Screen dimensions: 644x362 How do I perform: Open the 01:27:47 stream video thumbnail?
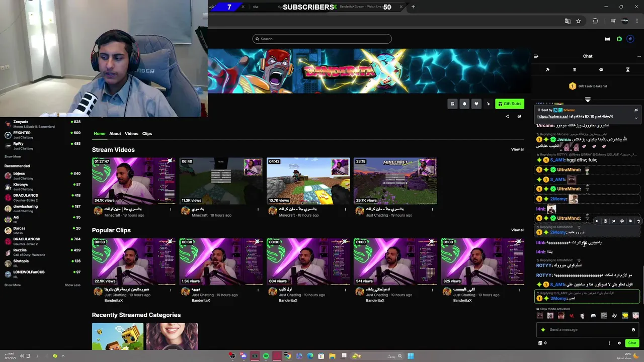coord(134,181)
